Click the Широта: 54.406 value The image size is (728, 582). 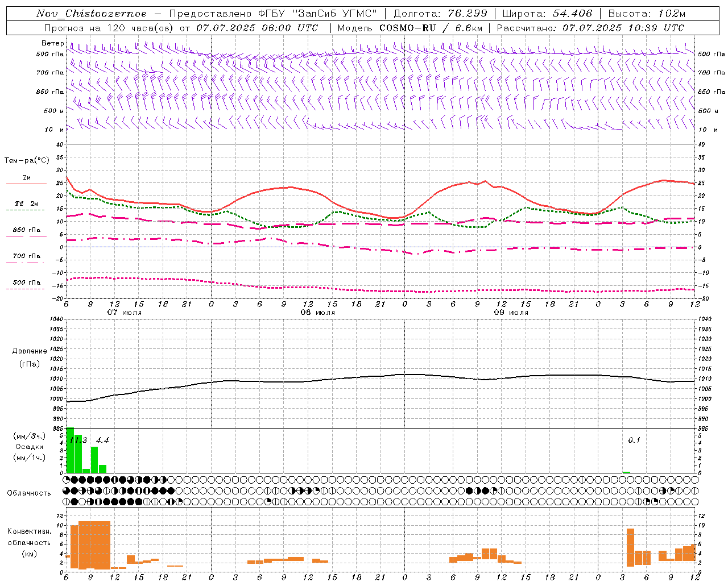pyautogui.click(x=547, y=14)
